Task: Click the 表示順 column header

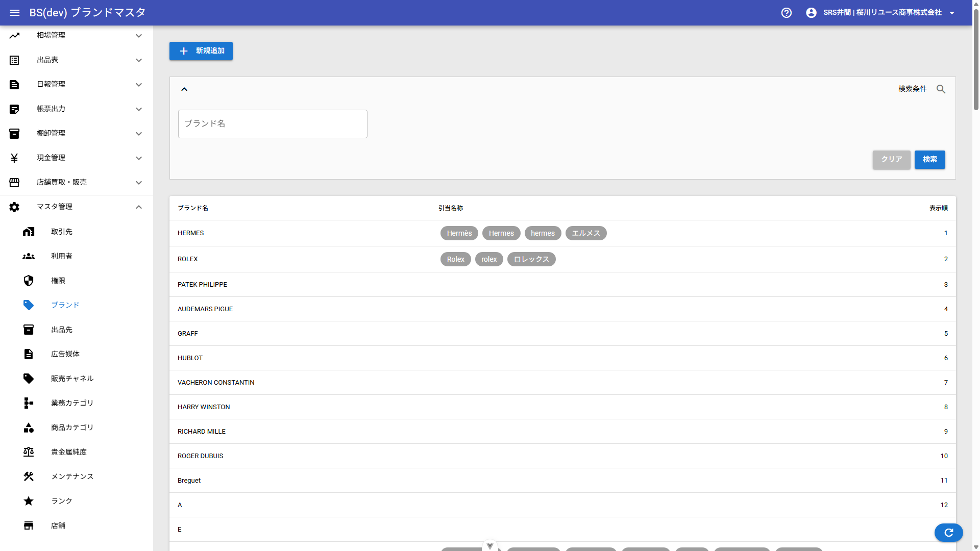Action: tap(938, 208)
